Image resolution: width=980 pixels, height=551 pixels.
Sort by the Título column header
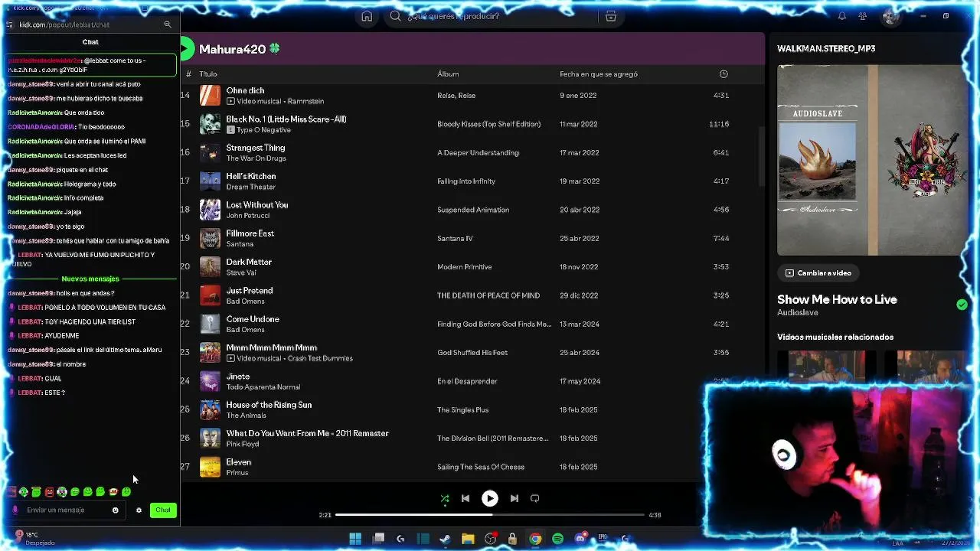tap(208, 74)
